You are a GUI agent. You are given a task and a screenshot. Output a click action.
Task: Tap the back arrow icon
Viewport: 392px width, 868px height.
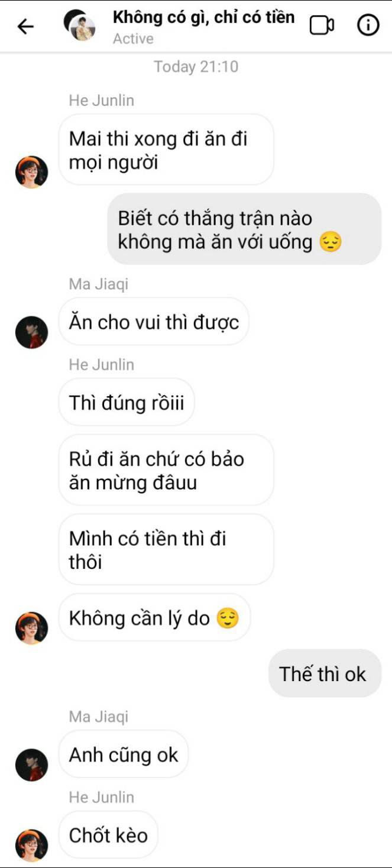pyautogui.click(x=25, y=26)
